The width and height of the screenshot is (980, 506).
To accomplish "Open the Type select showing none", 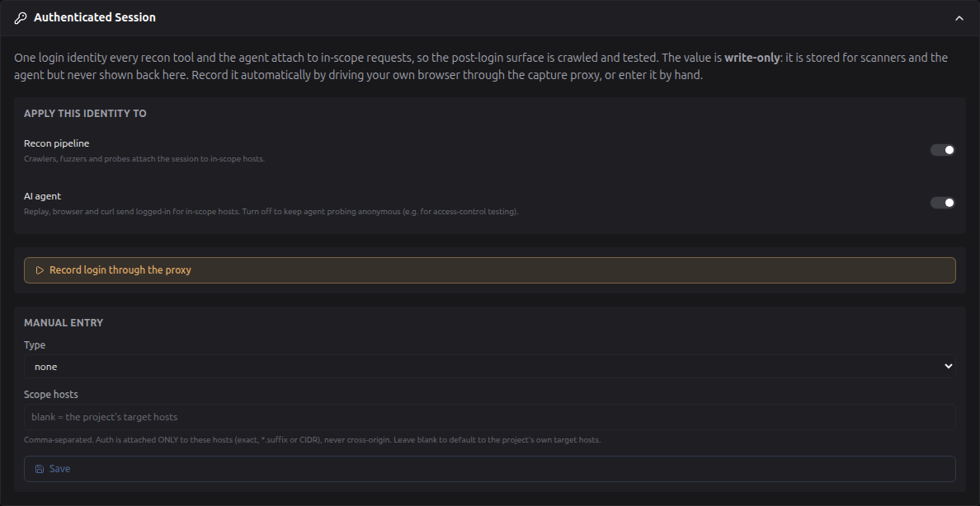I will click(489, 367).
